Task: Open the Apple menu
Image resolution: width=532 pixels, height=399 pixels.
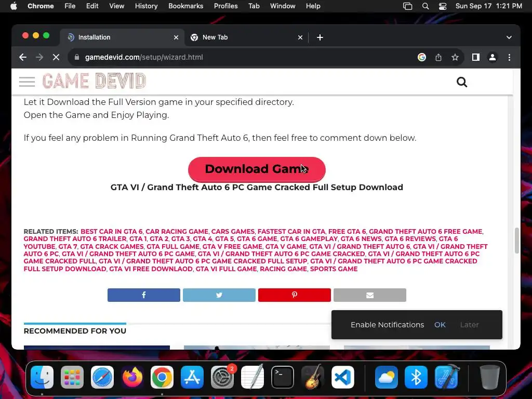Action: point(14,6)
